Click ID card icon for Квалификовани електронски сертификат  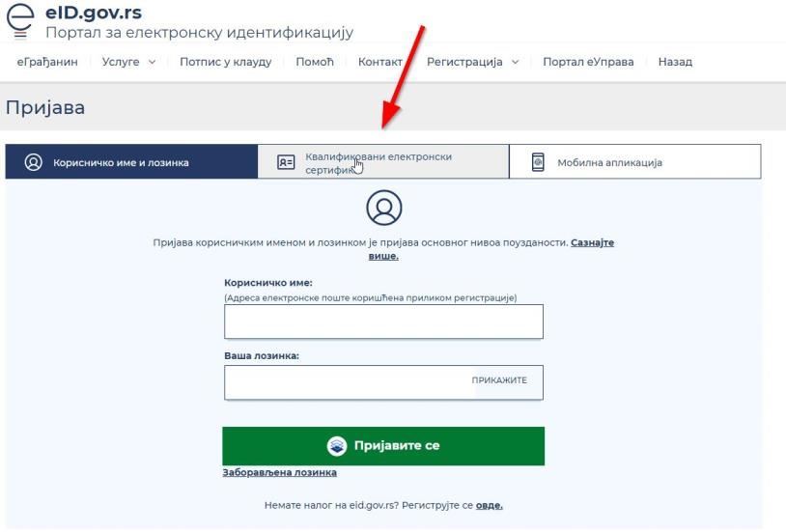click(x=286, y=162)
